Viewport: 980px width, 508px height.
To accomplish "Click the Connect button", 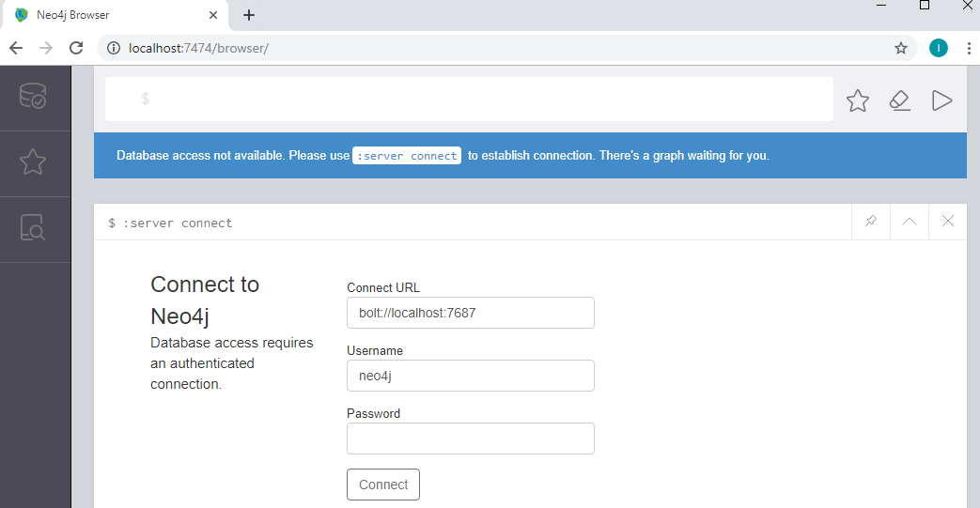I will [383, 485].
